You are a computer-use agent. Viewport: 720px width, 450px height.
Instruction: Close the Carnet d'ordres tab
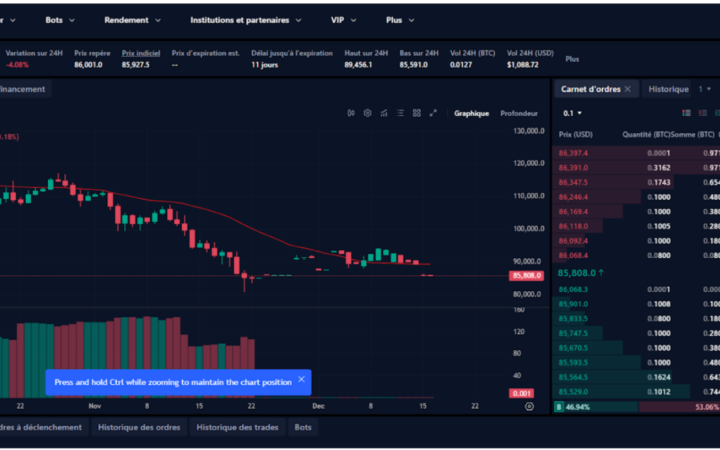pos(627,89)
